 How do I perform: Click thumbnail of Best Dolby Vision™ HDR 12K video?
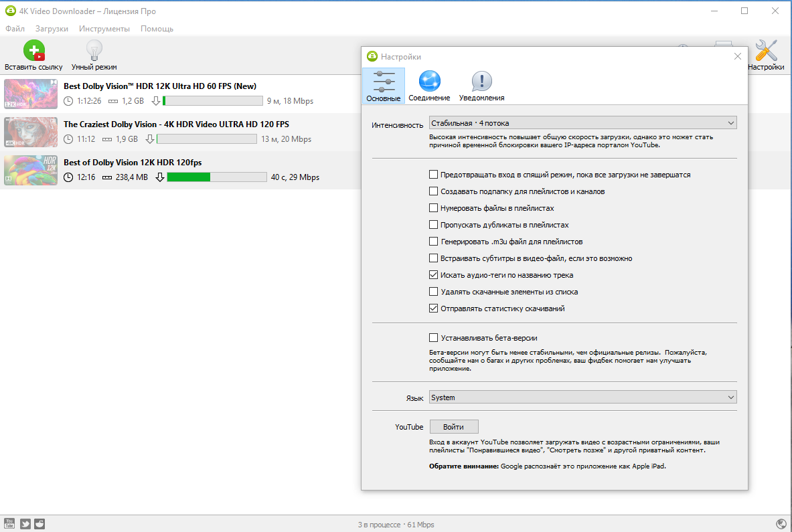pyautogui.click(x=31, y=94)
